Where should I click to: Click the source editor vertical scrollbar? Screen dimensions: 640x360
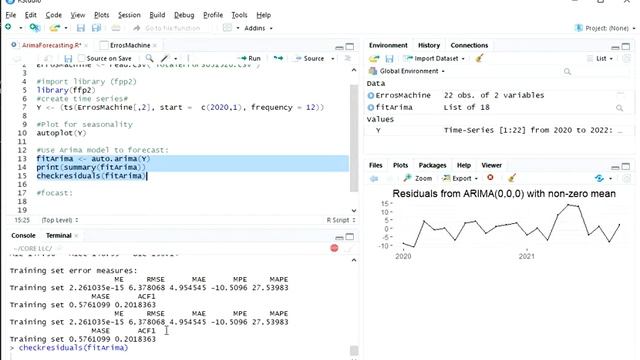tap(353, 138)
